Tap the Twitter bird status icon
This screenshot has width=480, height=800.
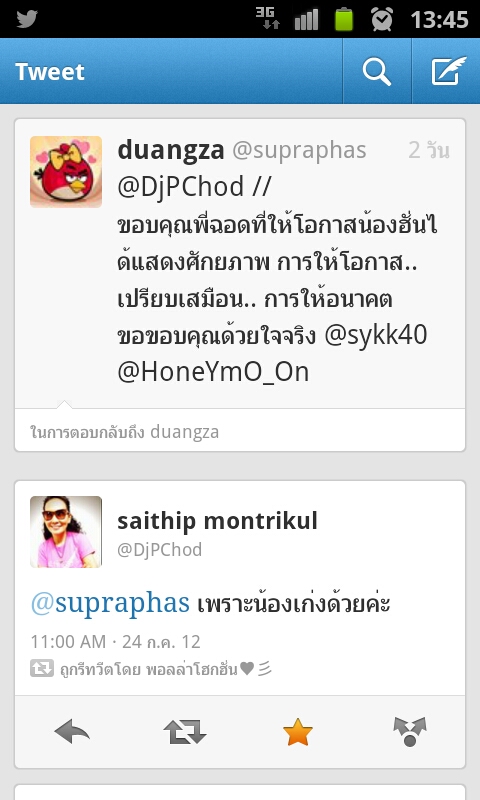point(27,19)
